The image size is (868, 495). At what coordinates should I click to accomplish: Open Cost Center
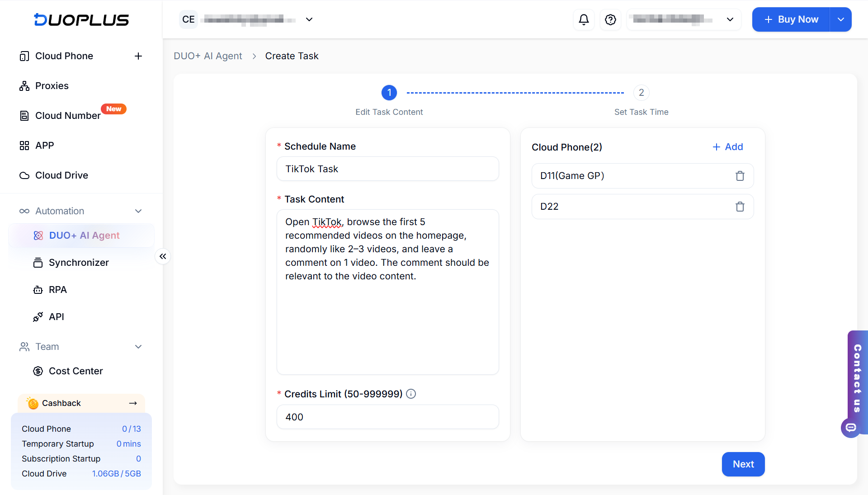pyautogui.click(x=76, y=371)
